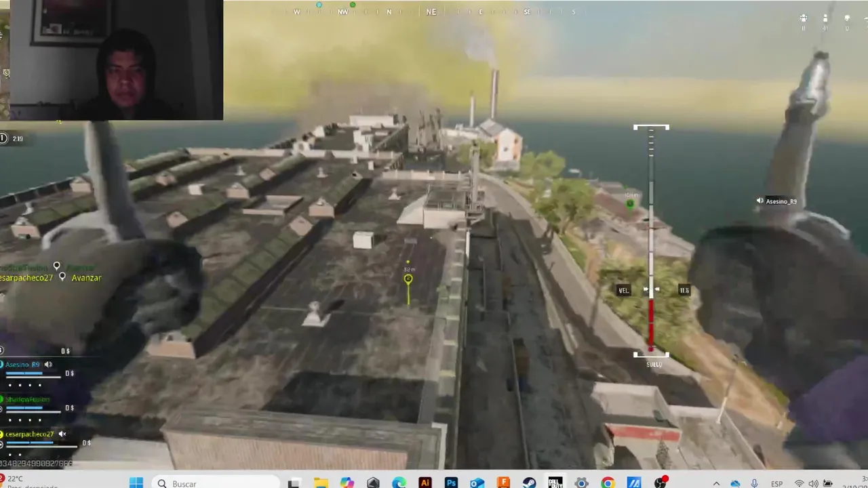Open the OneDrive cloud tray icon
The image size is (868, 488).
tap(736, 484)
